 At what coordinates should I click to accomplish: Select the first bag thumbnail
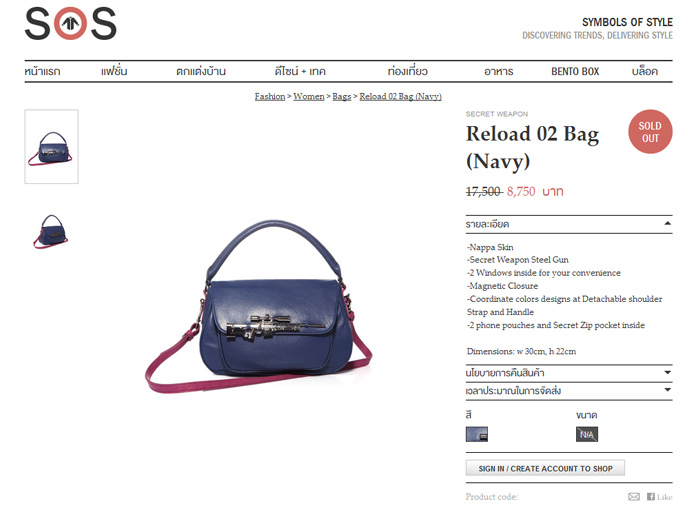click(51, 146)
